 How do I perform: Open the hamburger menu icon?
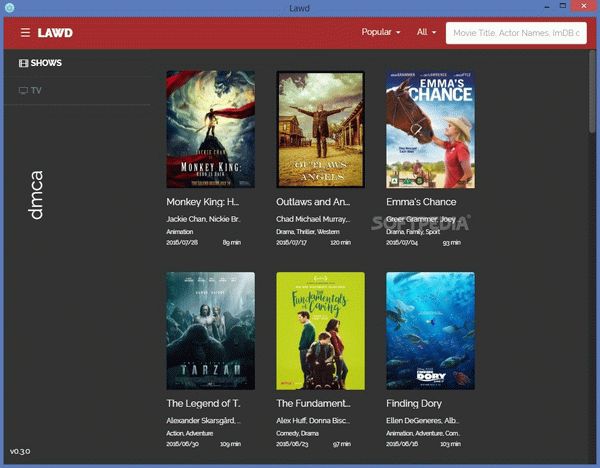[25, 33]
